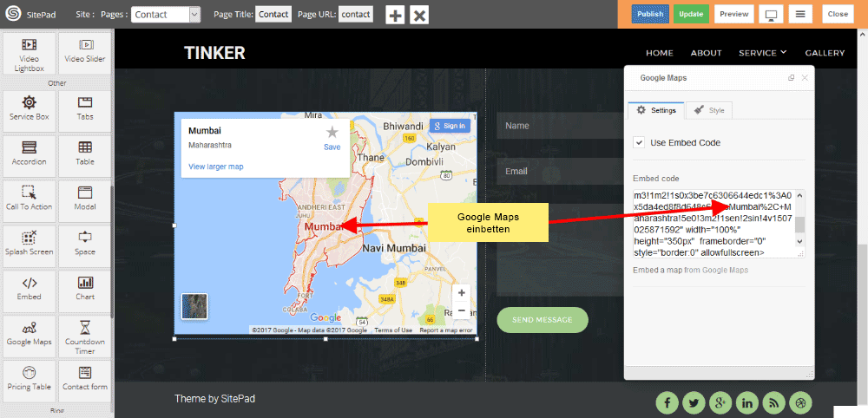Screen dimensions: 868x418
Task: Open the Preview button
Action: (x=734, y=14)
